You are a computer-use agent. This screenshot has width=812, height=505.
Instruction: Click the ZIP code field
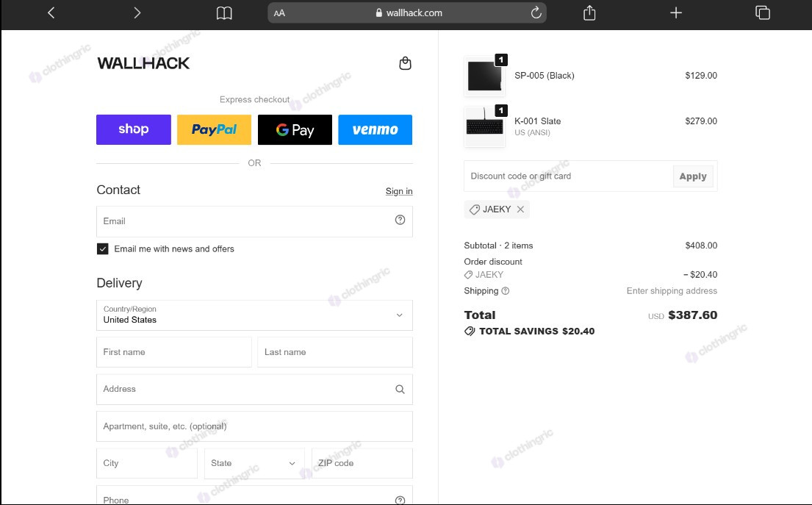tap(362, 463)
